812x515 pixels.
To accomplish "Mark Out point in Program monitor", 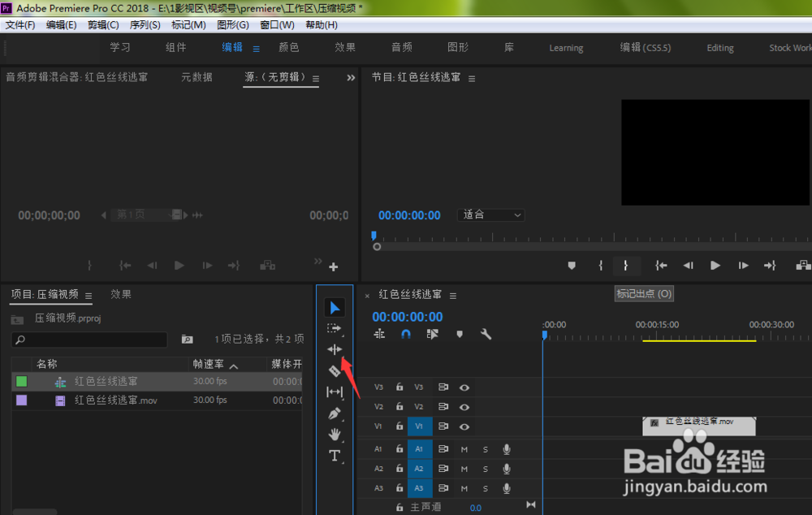I will pyautogui.click(x=625, y=266).
